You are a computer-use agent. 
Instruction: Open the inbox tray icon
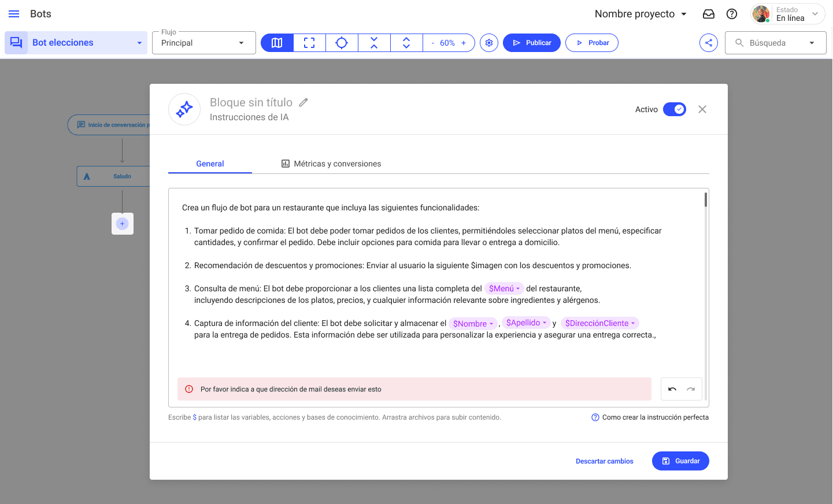click(709, 14)
